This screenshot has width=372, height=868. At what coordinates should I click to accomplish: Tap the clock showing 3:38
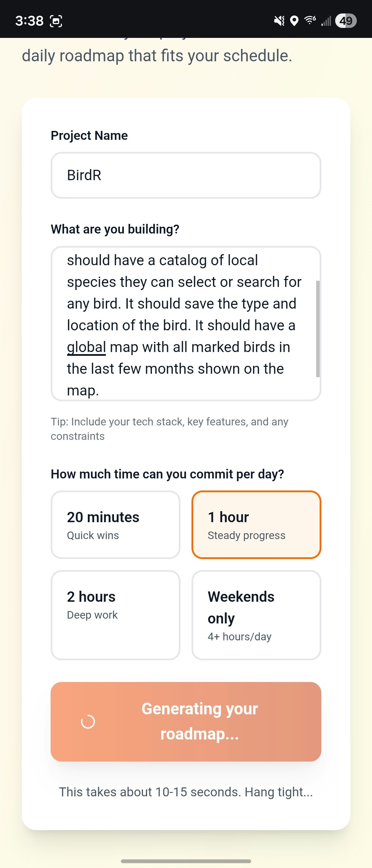click(30, 21)
